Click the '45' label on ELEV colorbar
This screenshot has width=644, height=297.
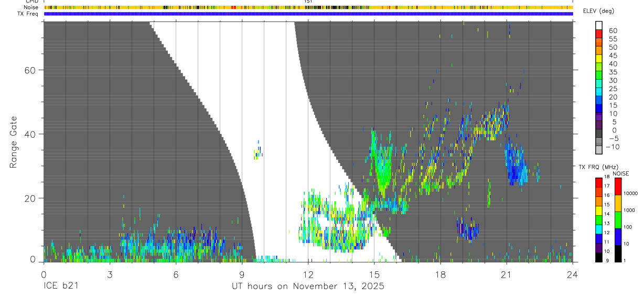[x=613, y=56]
